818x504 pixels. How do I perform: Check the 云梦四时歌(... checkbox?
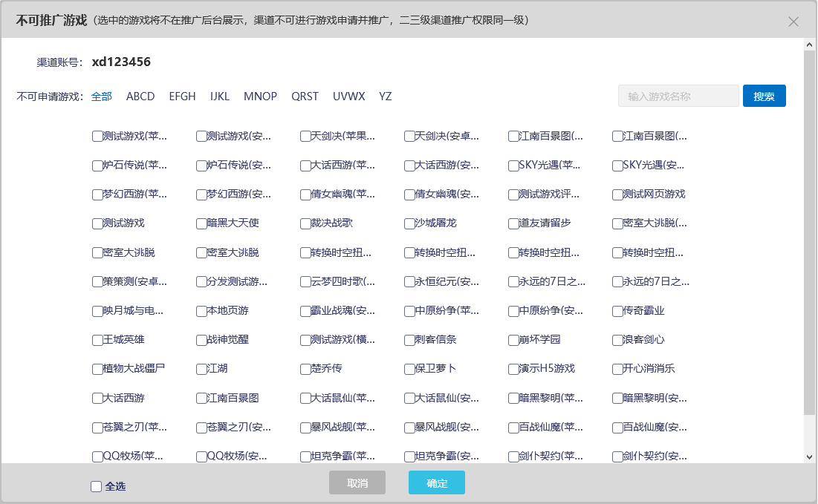tap(305, 282)
